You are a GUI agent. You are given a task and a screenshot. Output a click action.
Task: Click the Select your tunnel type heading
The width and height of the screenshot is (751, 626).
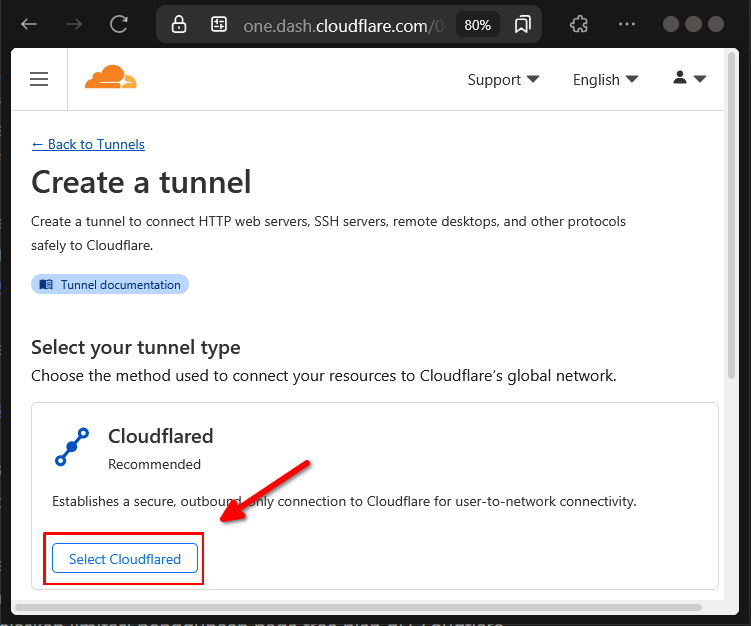point(136,348)
